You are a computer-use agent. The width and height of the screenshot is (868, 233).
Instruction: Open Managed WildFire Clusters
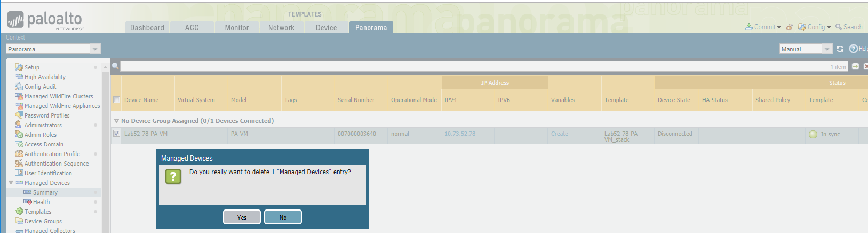point(59,96)
